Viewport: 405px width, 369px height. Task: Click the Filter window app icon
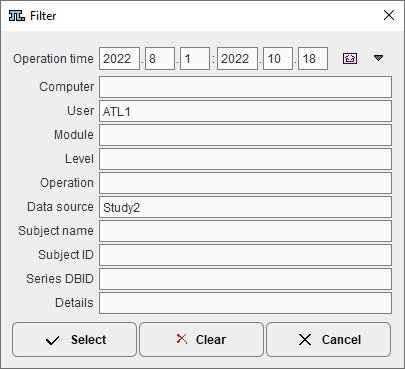pyautogui.click(x=16, y=15)
